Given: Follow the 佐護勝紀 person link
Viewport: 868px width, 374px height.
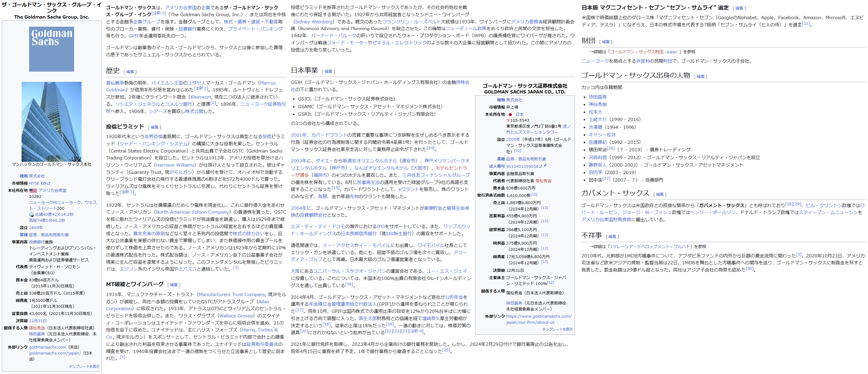Looking at the screenshot, I should (597, 142).
